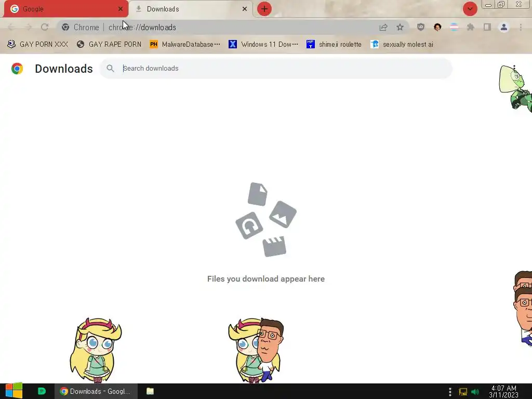This screenshot has width=532, height=399.
Task: Open green chat app in taskbar
Action: pos(42,391)
